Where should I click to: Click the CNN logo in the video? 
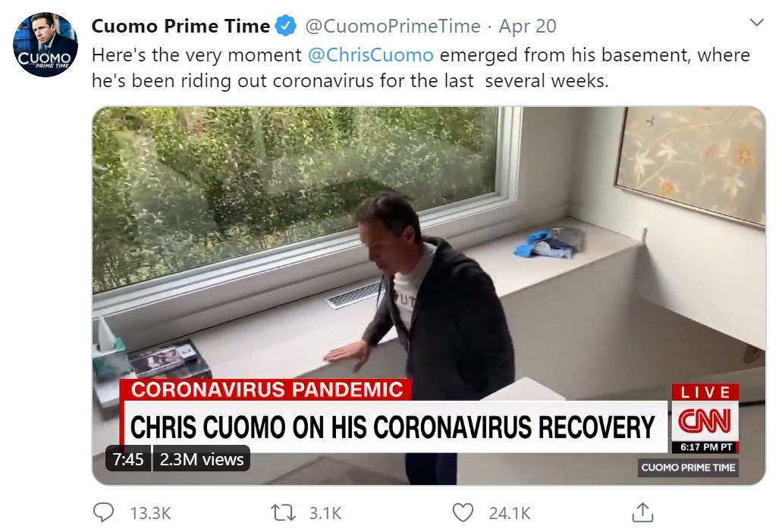(705, 421)
